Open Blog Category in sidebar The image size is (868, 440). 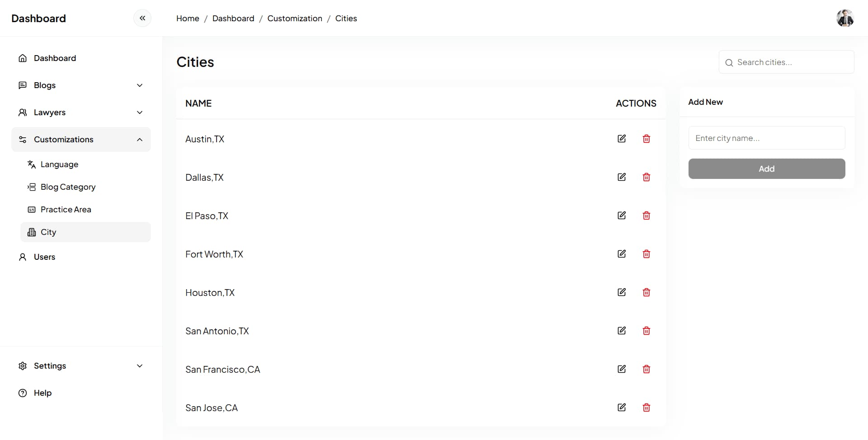point(85,187)
